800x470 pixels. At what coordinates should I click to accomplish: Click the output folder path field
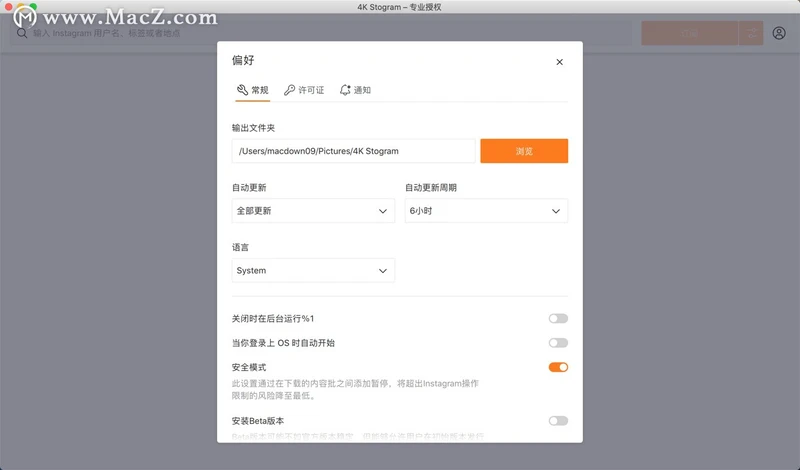353,151
